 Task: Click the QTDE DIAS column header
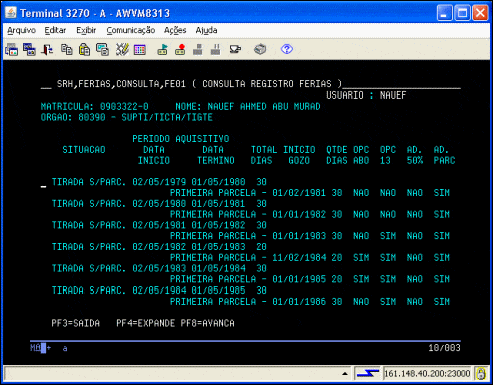pos(337,155)
